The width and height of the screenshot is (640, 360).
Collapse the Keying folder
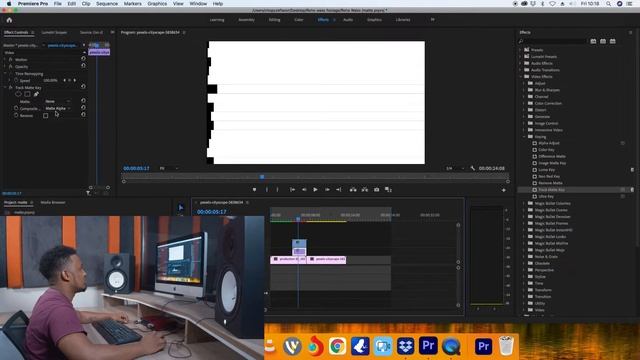524,137
